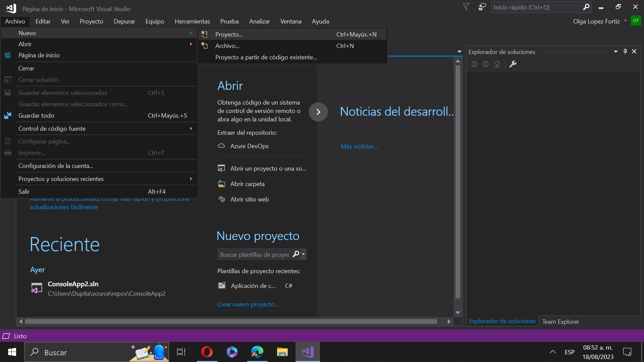Select Proyecto... in the Nuevo submenu

(229, 35)
